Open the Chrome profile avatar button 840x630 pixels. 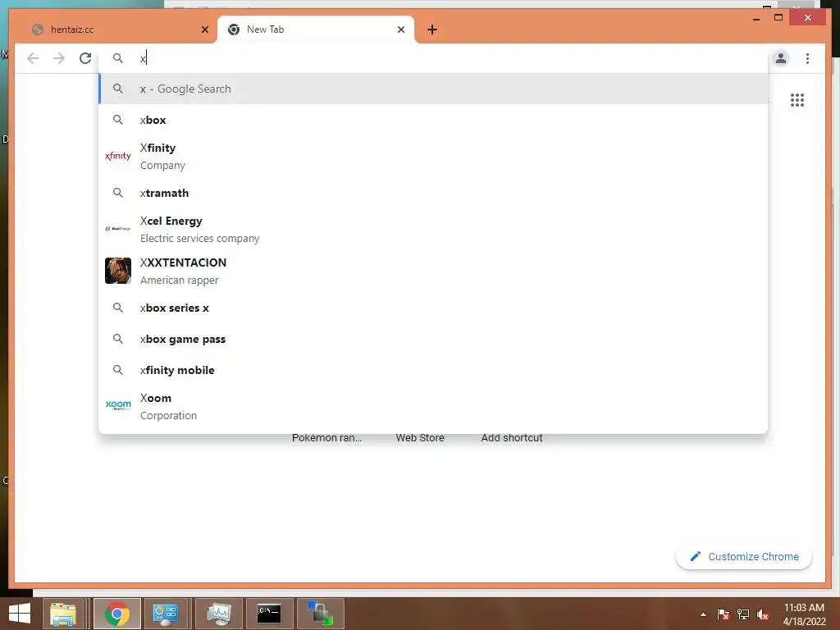tap(781, 58)
